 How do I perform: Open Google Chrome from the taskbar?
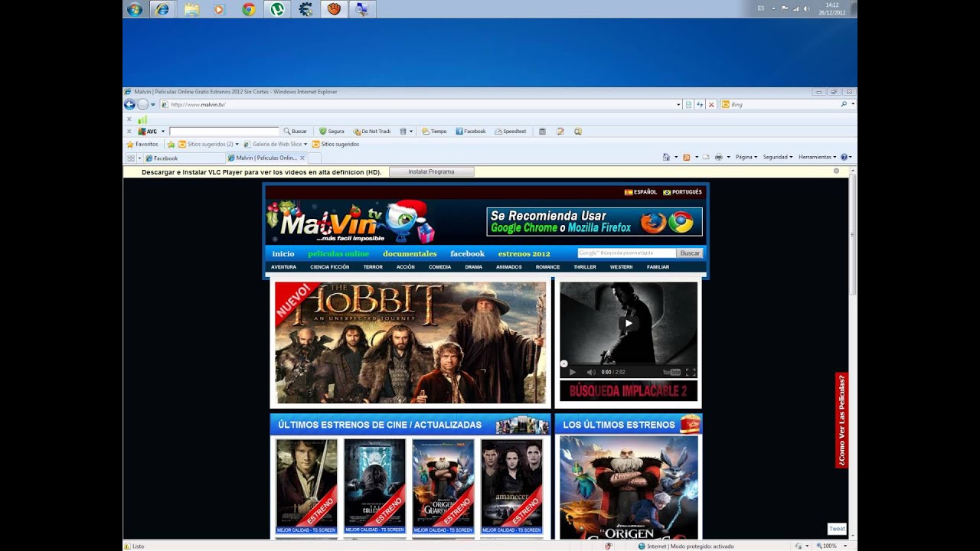tap(248, 9)
